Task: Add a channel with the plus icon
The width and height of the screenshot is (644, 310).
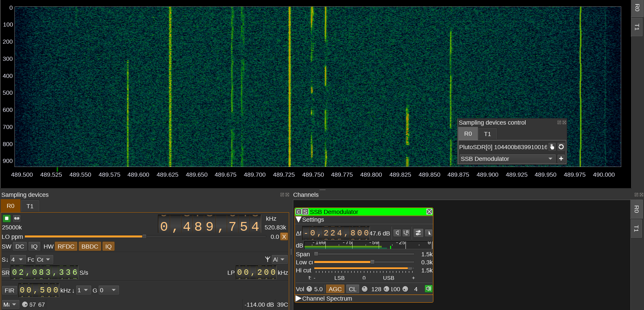Action: coord(561,159)
